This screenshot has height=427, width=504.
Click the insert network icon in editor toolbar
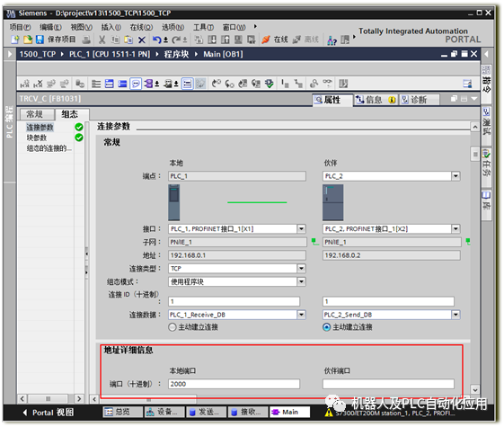(24, 84)
